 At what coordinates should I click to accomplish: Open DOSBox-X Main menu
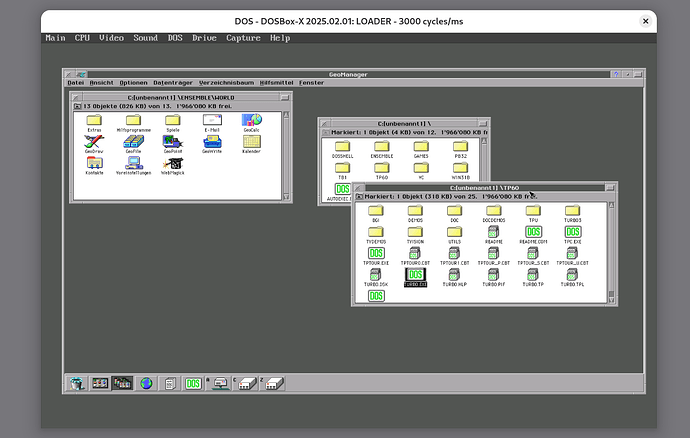55,38
